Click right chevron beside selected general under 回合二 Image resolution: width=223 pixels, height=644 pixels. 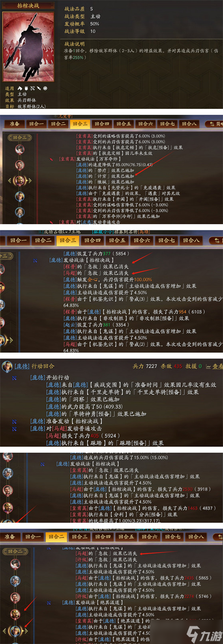[x=26, y=630]
